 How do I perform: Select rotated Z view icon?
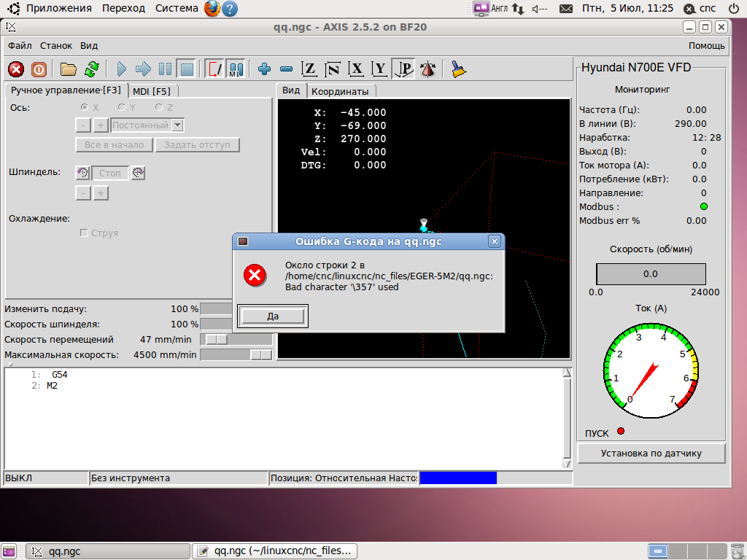pyautogui.click(x=333, y=69)
